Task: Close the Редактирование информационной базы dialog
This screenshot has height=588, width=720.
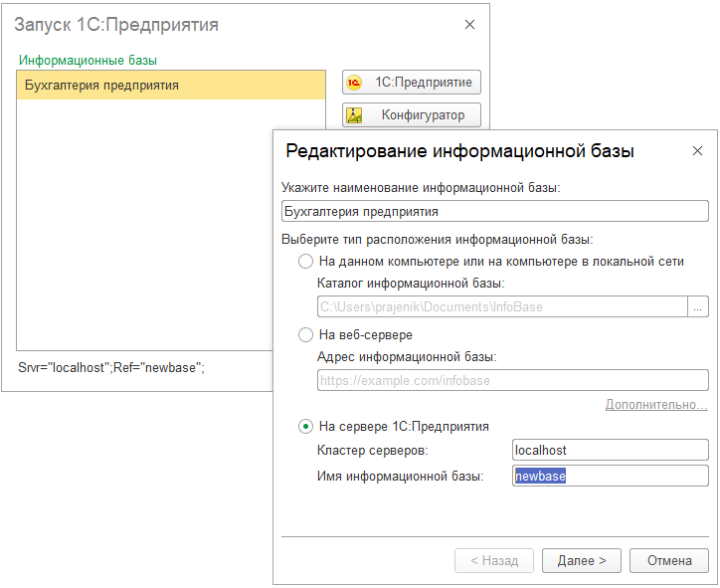Action: (x=697, y=150)
